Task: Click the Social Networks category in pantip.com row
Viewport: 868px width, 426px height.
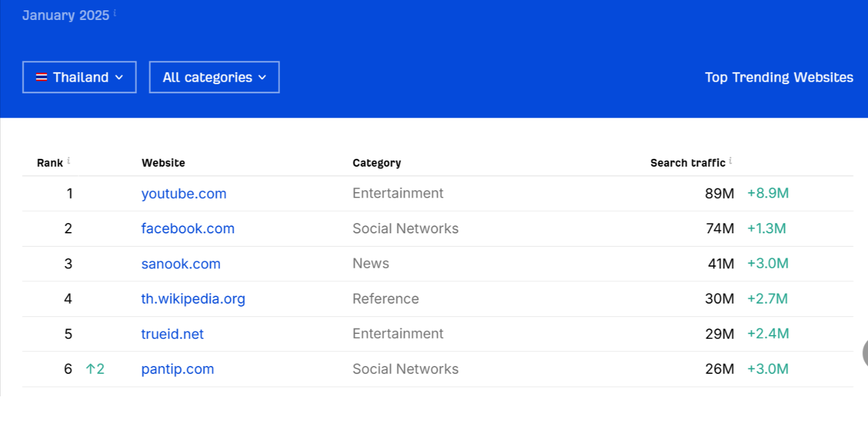Action: tap(406, 369)
